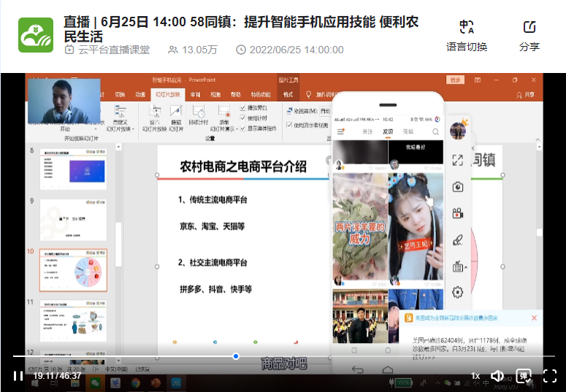Click the Chrome icon in the taskbar
Image resolution: width=566 pixels, height=392 pixels.
click(135, 383)
